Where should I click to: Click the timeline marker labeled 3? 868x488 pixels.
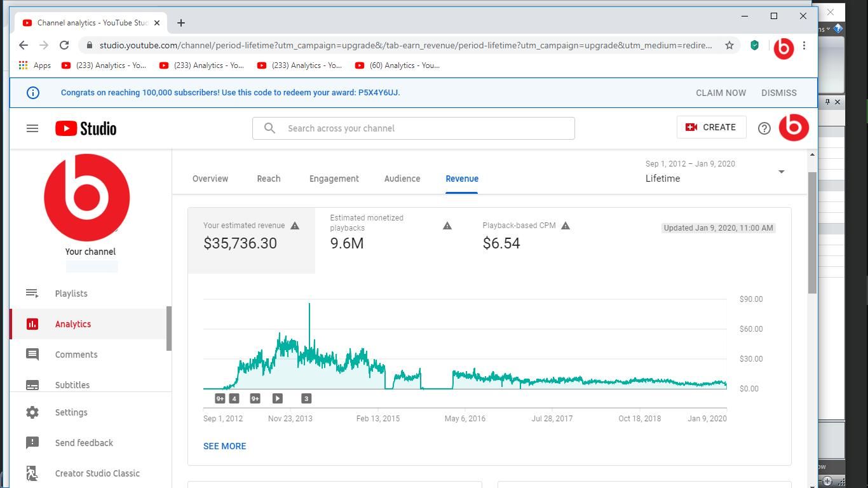pyautogui.click(x=306, y=398)
